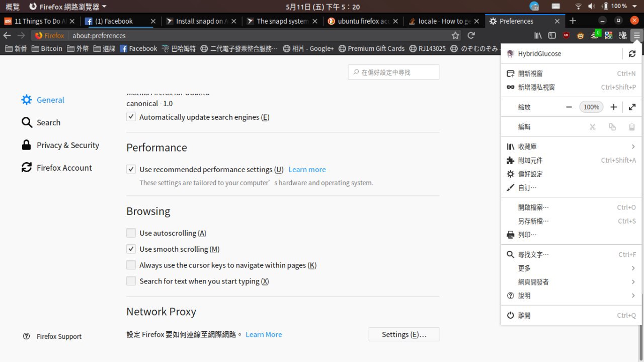This screenshot has height=362, width=644.
Task: Click the 在偏好設定中尋找 search field
Action: [393, 72]
